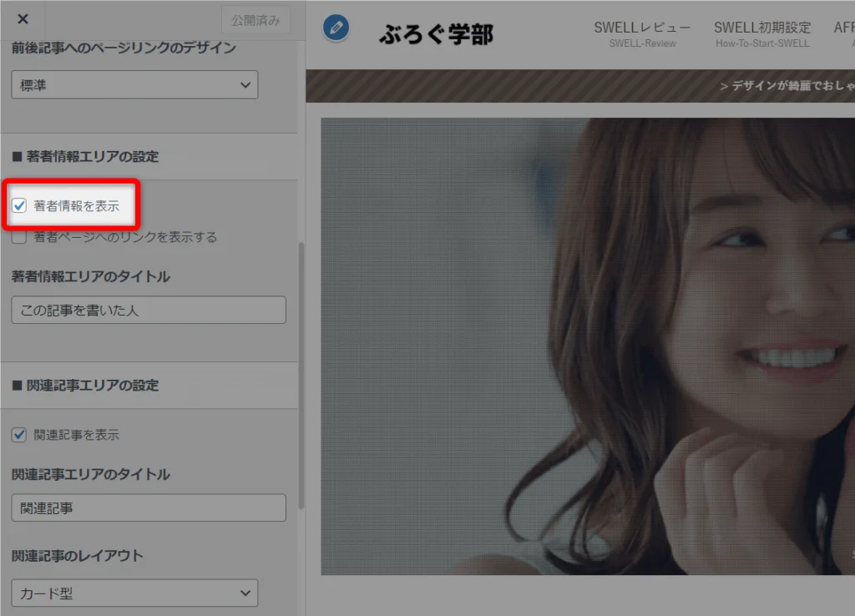Enable the 著者ページへのリンクを表示する checkbox
The height and width of the screenshot is (616, 855).
click(x=18, y=237)
